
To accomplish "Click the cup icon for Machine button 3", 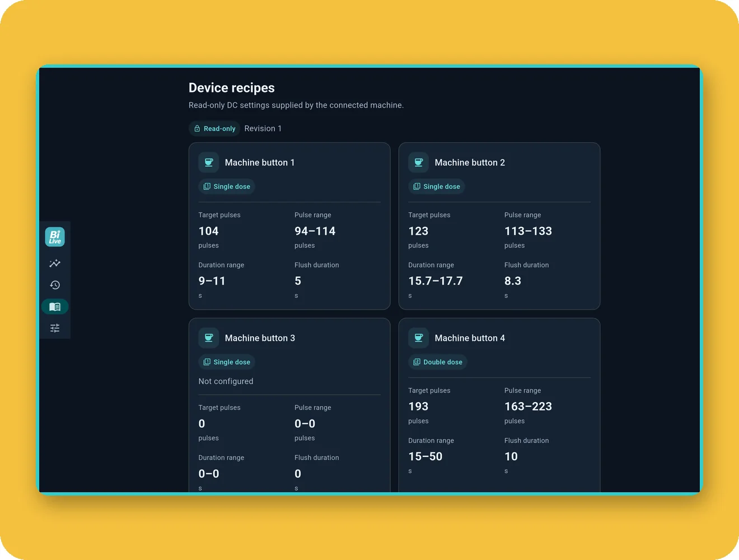I will click(209, 338).
